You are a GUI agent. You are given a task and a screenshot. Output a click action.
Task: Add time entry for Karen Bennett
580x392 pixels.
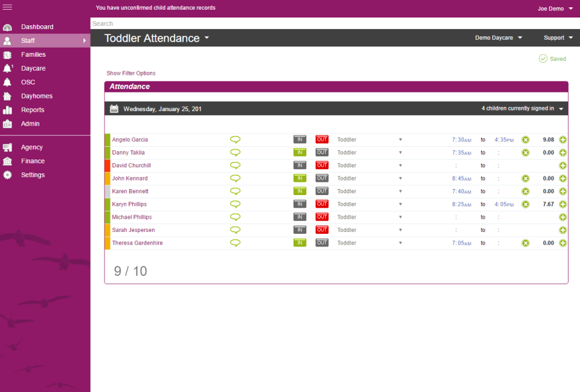[x=562, y=191]
